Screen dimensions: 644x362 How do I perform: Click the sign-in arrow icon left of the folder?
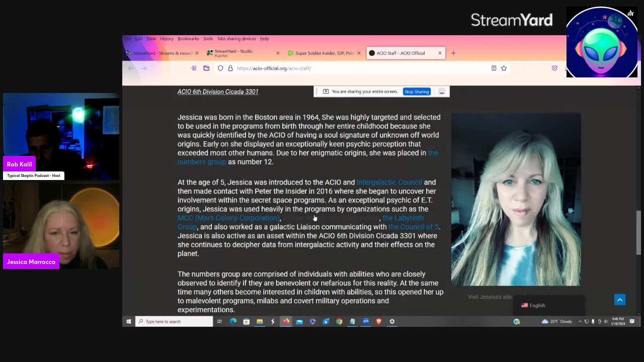194,68
